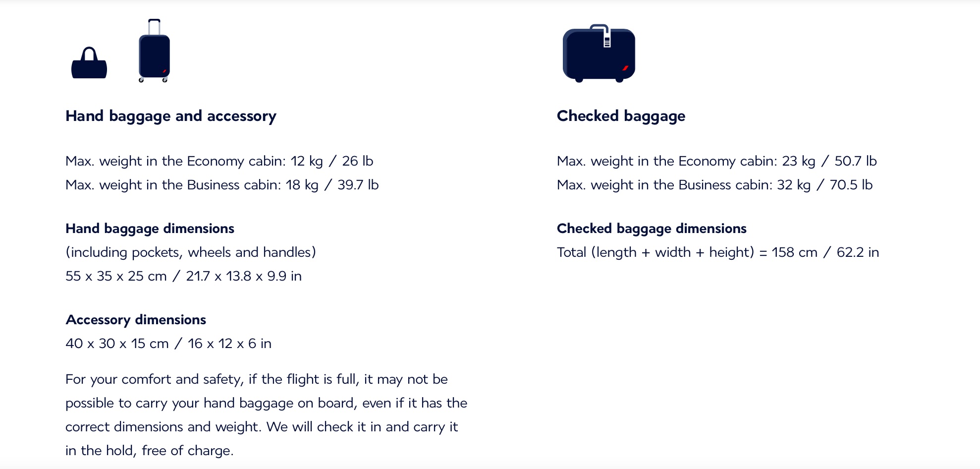Click the Economy cabin 12 kg weight line
Image resolution: width=980 pixels, height=469 pixels.
coord(219,161)
